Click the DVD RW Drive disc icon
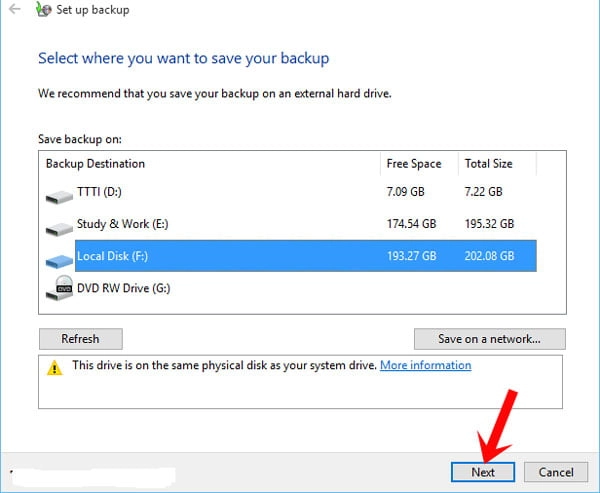600x493 pixels. point(59,290)
